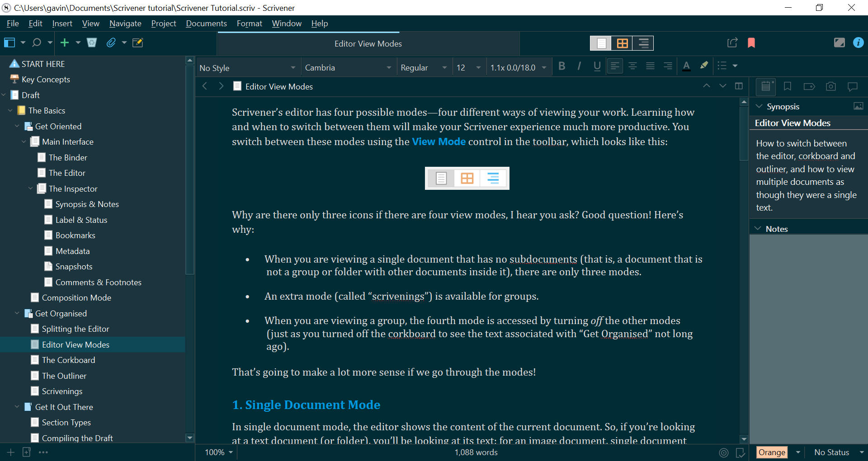
Task: Open the list style dropdown arrow
Action: 735,66
